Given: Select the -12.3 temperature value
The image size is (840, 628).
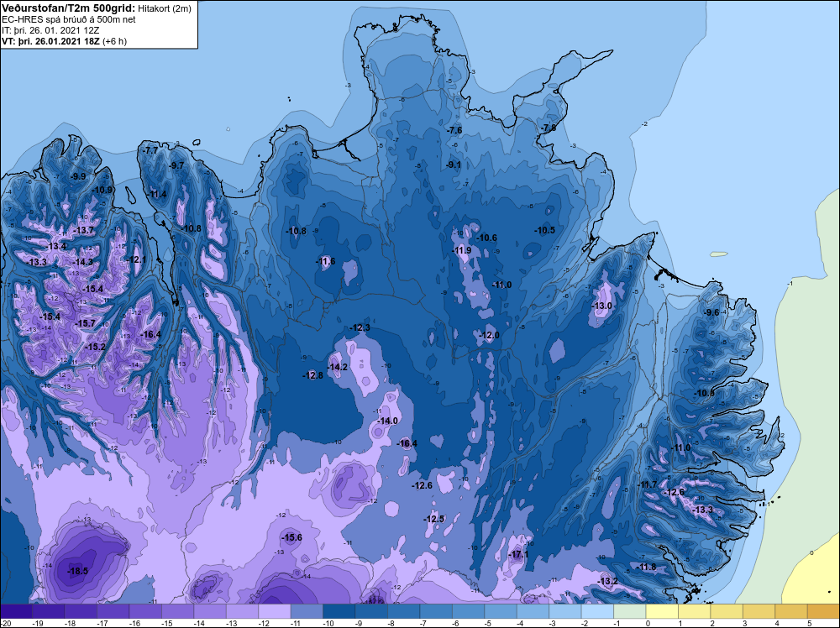Looking at the screenshot, I should [360, 327].
